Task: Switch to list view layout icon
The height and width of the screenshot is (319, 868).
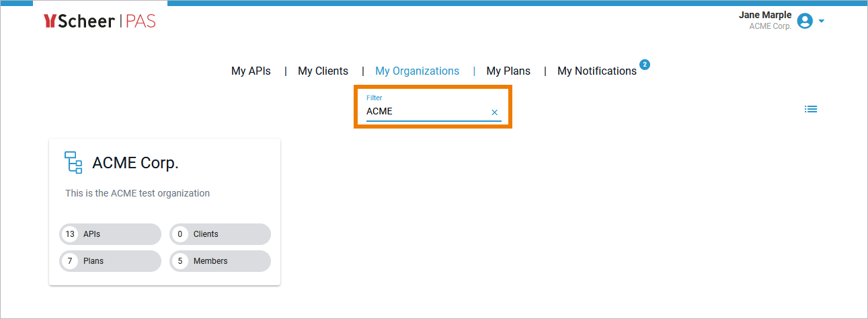Action: pos(811,109)
